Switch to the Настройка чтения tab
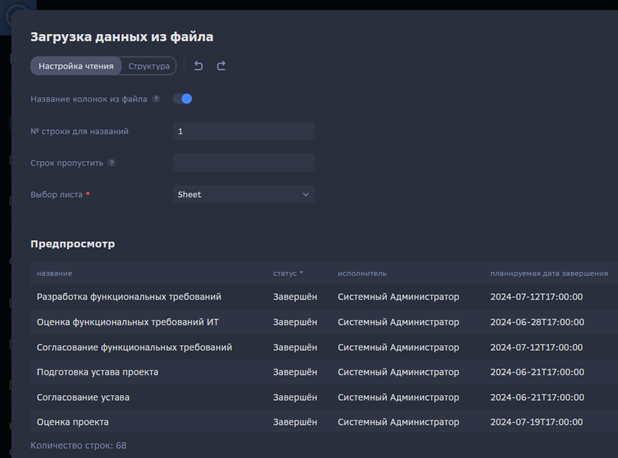 tap(76, 66)
